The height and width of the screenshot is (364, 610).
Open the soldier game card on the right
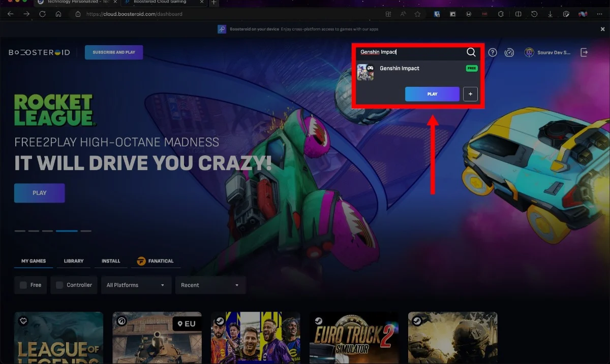[452, 338]
